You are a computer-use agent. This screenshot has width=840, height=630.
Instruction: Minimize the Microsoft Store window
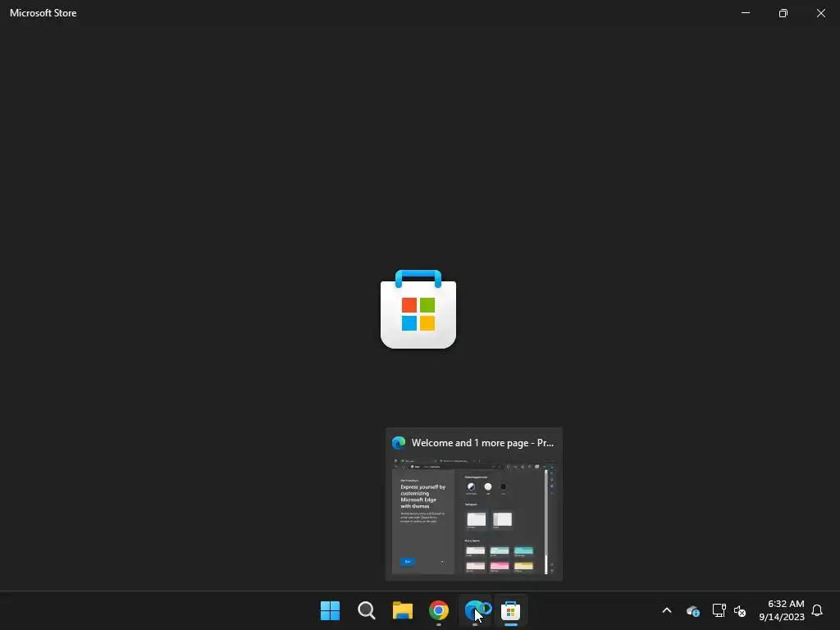click(x=745, y=13)
